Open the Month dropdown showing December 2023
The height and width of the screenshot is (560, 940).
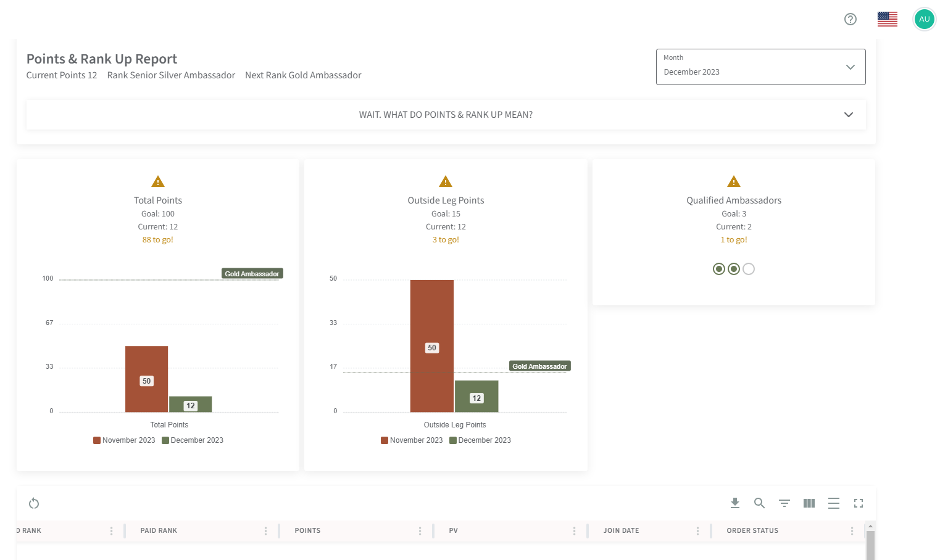760,67
